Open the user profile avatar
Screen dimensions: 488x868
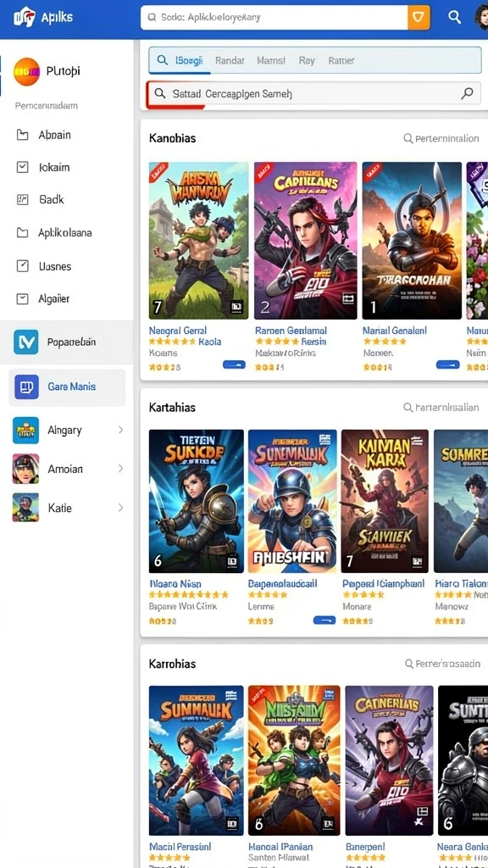481,18
